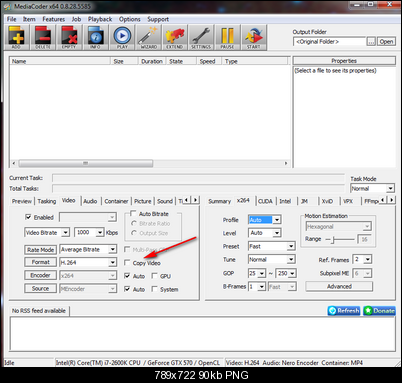The width and height of the screenshot is (402, 383).
Task: Open the Tune Normal dropdown
Action: 291,259
